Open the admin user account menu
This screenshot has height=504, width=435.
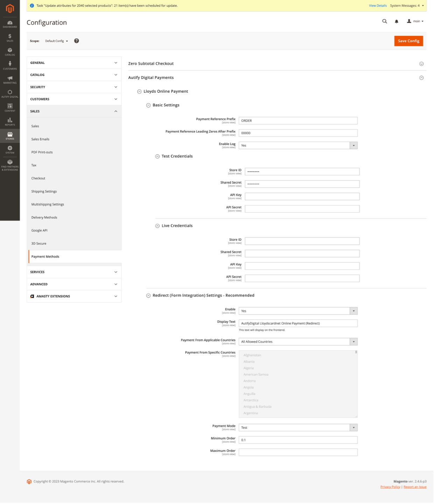tap(415, 21)
